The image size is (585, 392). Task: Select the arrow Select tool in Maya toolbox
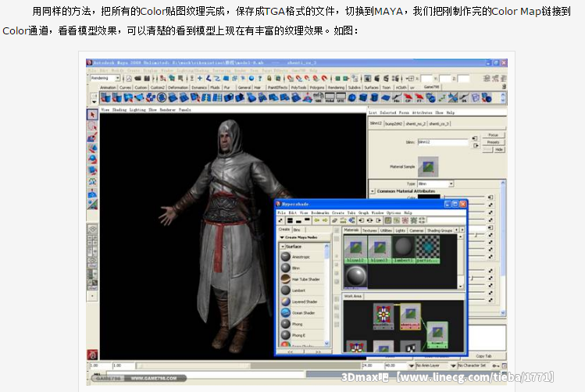click(x=92, y=115)
